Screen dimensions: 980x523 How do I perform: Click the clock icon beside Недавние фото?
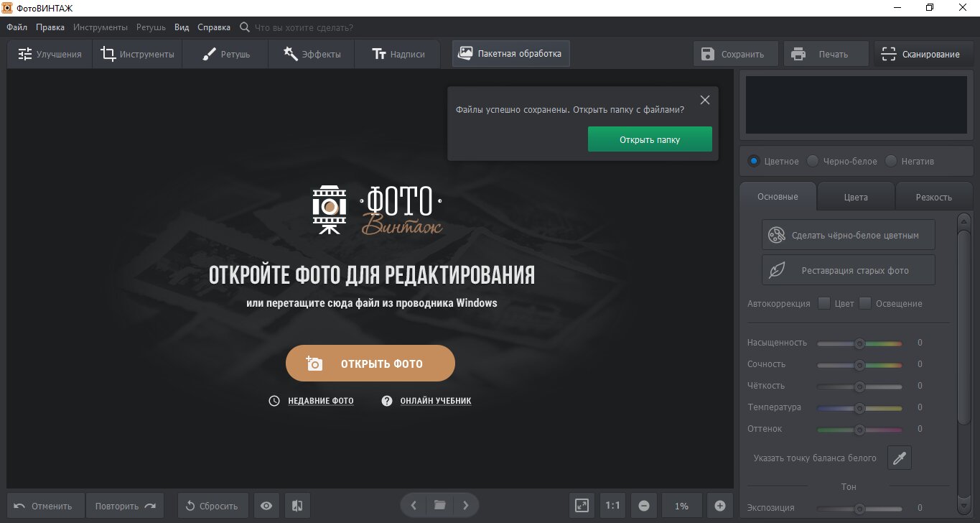click(x=274, y=401)
